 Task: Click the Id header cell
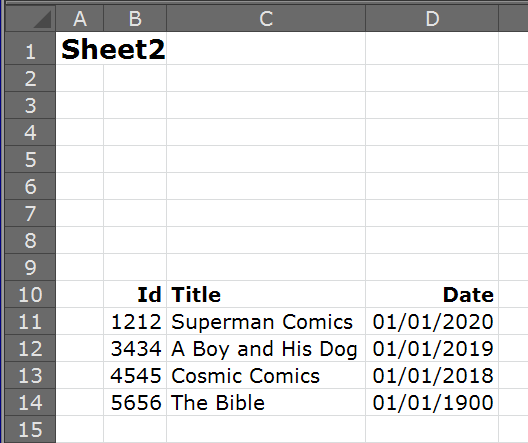(x=135, y=294)
